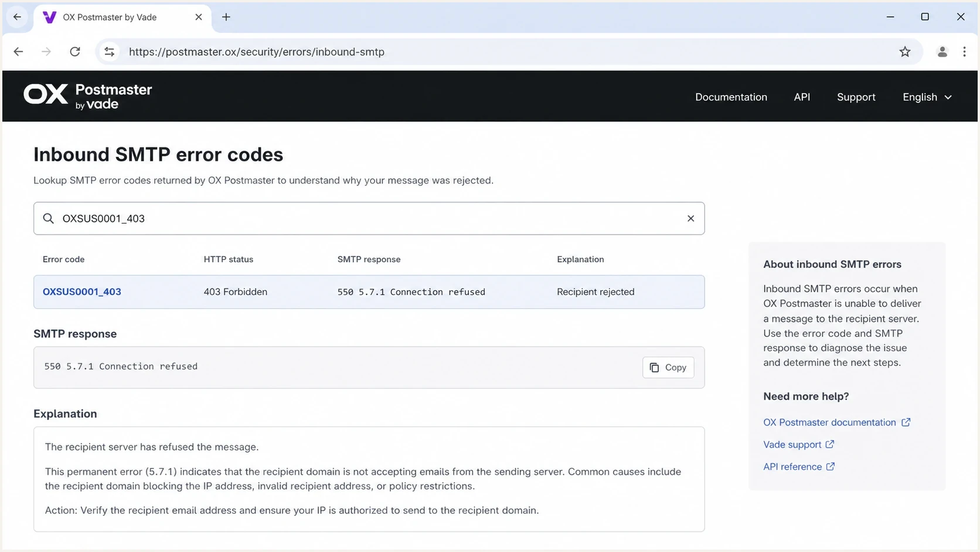Click the 403 Forbidden cell
Image resolution: width=980 pixels, height=552 pixels.
point(236,292)
